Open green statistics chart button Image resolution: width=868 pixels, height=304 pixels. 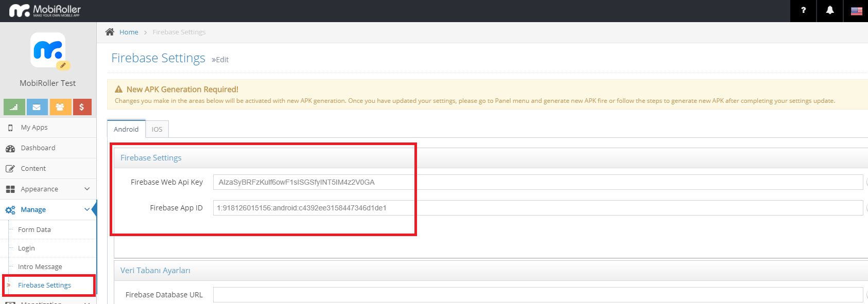[14, 107]
